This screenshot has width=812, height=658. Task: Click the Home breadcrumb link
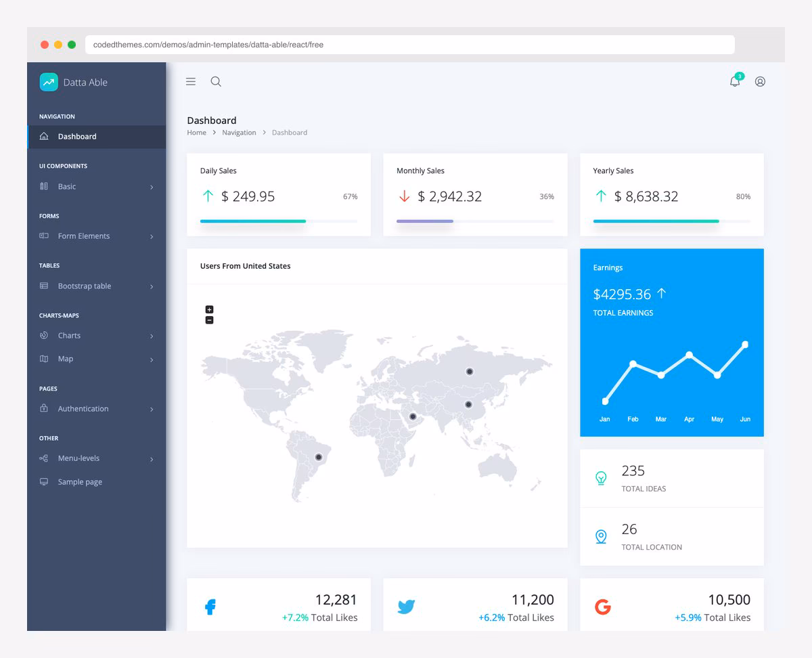[x=196, y=132]
